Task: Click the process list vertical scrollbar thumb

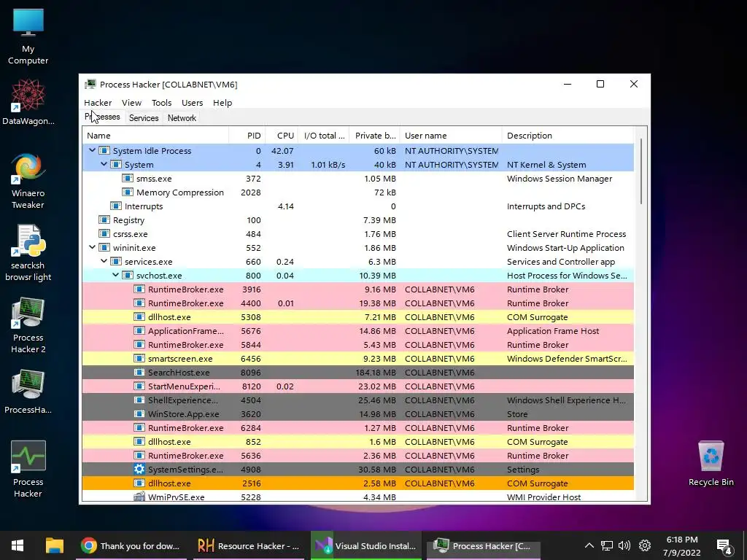Action: click(x=641, y=171)
